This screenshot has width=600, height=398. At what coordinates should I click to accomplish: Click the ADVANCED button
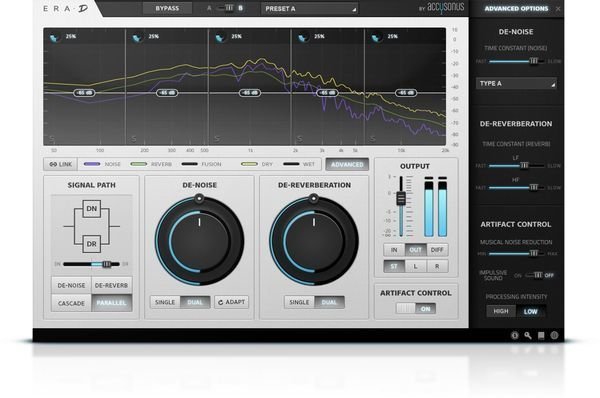pos(347,164)
